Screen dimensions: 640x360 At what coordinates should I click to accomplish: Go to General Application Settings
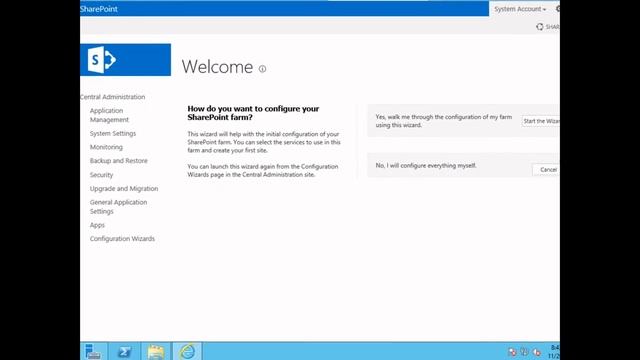tap(118, 207)
